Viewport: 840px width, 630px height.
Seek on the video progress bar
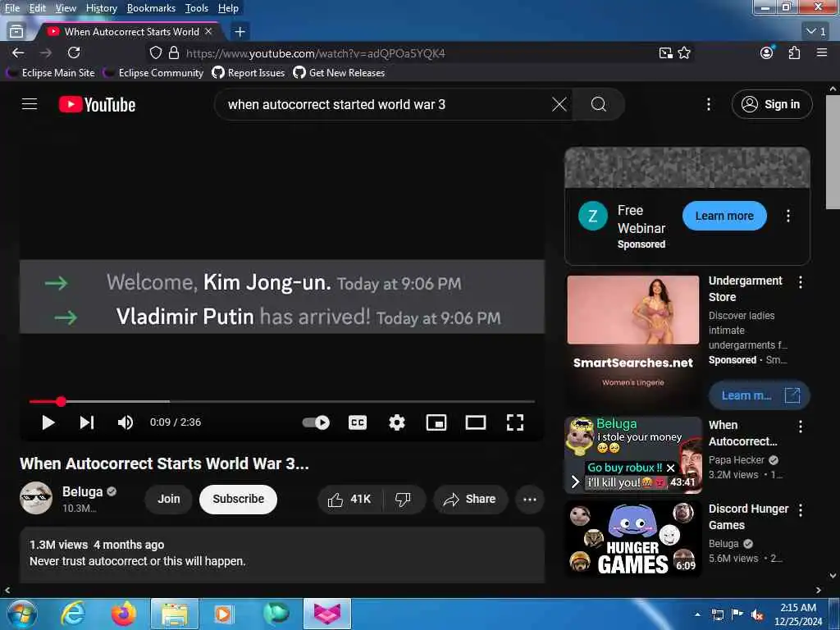coord(282,401)
